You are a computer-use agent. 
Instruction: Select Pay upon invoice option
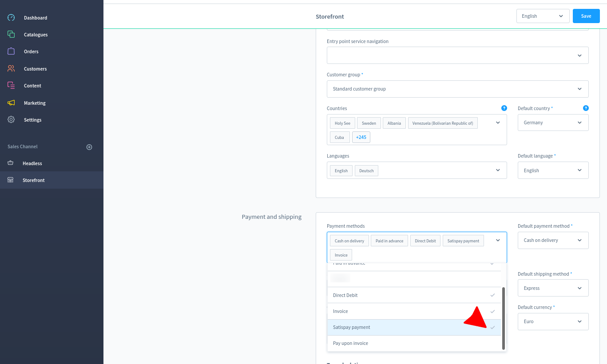(414, 343)
